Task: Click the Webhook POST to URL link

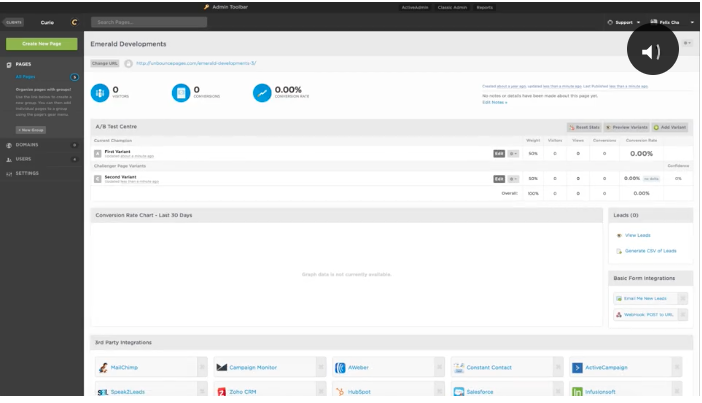Action: pos(649,315)
